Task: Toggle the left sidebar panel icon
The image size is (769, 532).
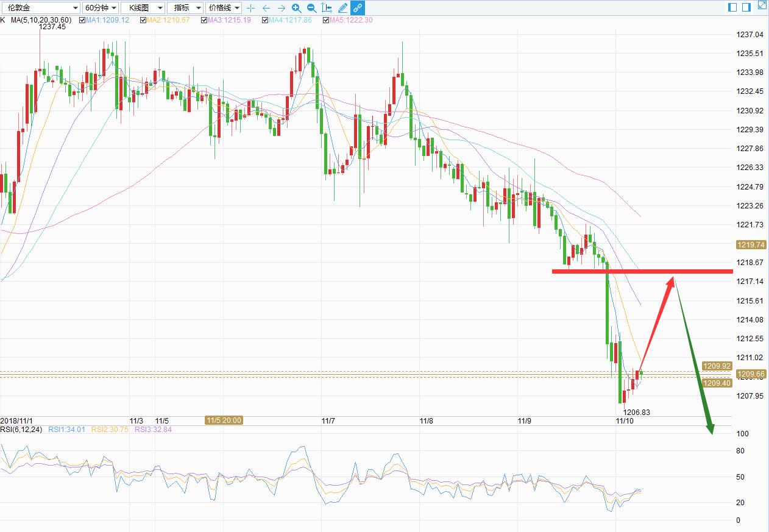Action: (732, 7)
